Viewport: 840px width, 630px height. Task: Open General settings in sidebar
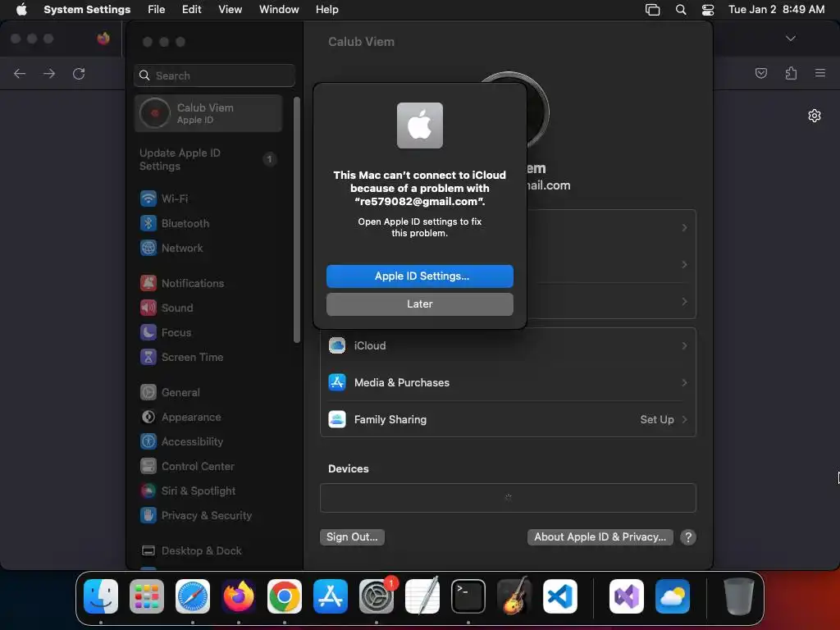coord(208,392)
